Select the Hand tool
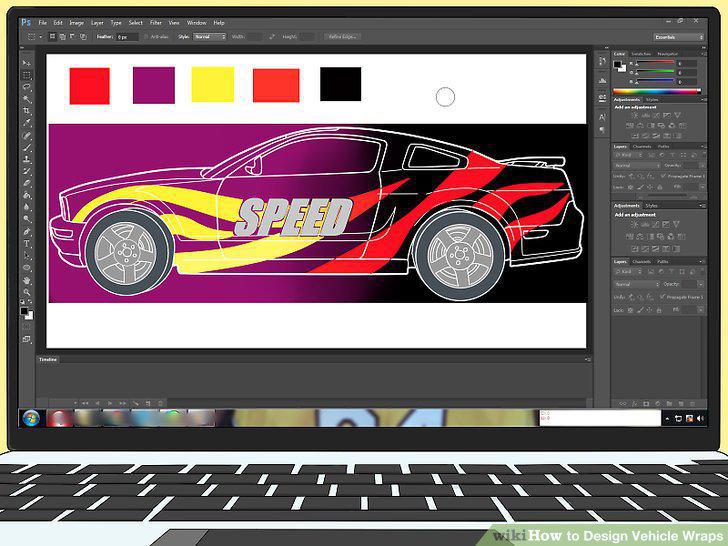 point(27,280)
